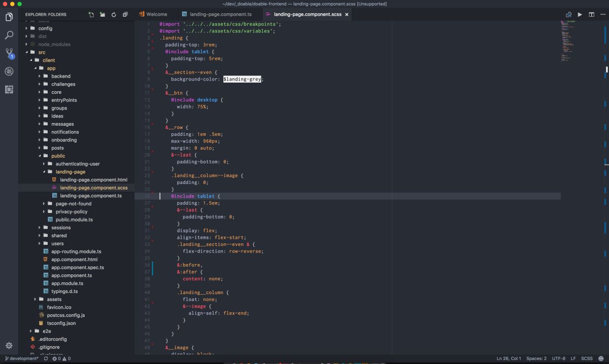
Task: Click the Open Changes icon in editor toolbar
Action: 569,15
